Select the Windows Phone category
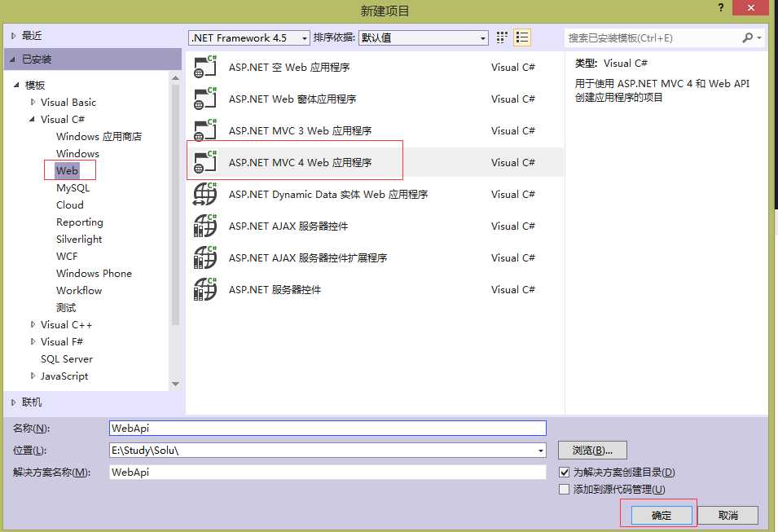Screen dimensions: 778x532 point(95,274)
